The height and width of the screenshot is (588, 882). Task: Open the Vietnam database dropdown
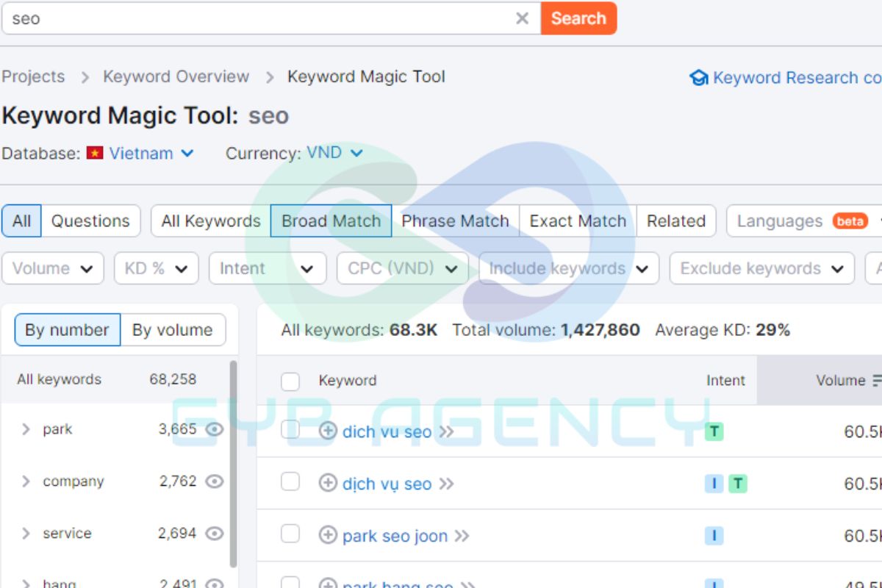coord(151,153)
